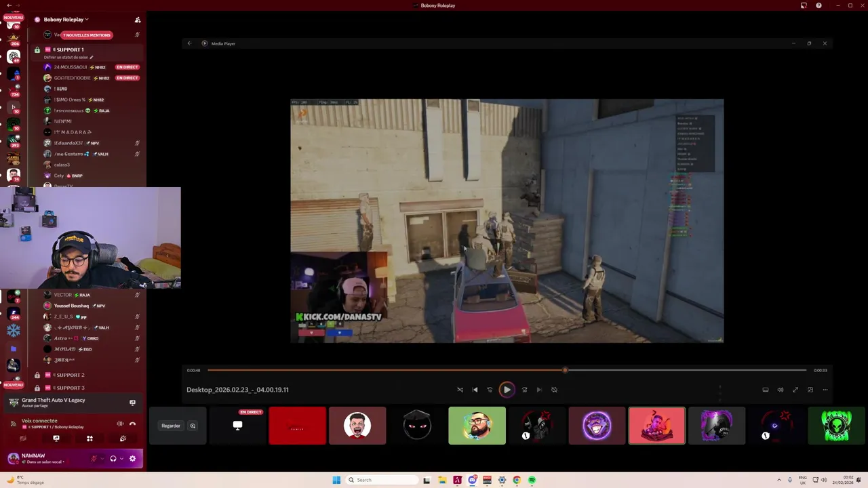
Task: Skip back button next to play
Action: (490, 390)
